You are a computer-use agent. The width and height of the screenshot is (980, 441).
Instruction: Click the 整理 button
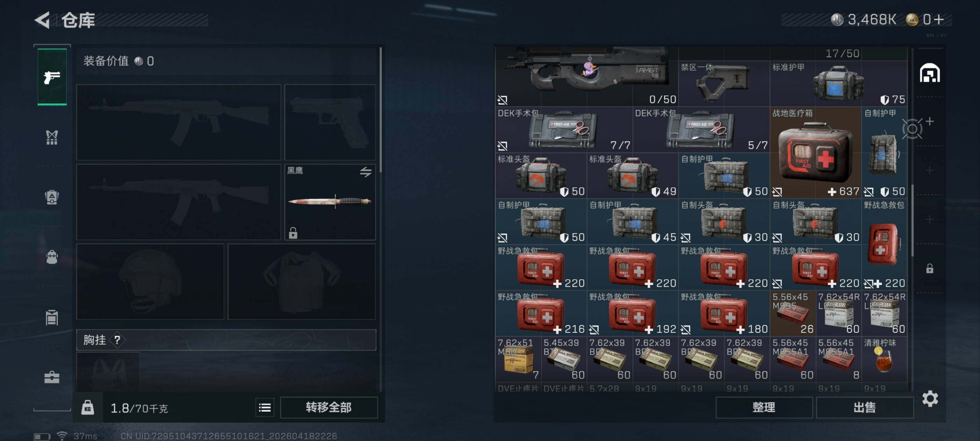coord(764,407)
